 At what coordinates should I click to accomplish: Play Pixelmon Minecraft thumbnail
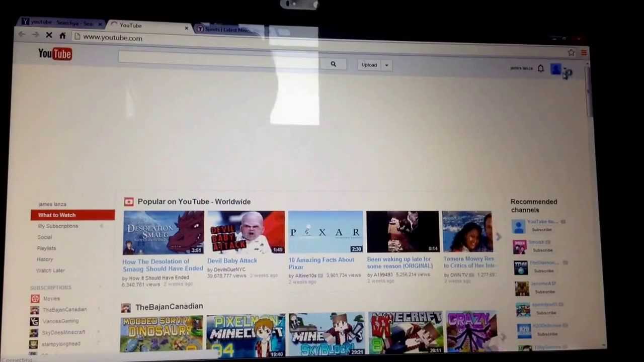pos(246,335)
